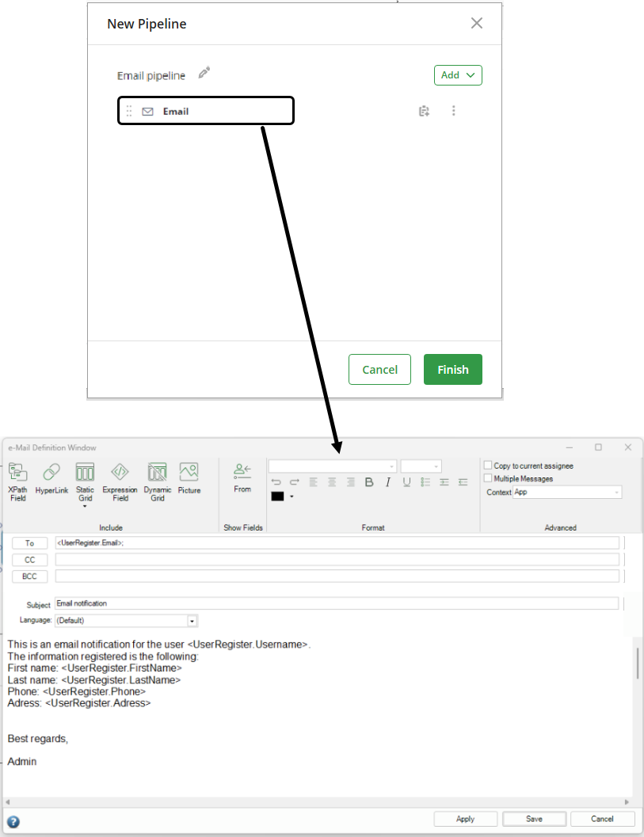644x837 pixels.
Task: Insert a Dynamic Grid
Action: [x=158, y=482]
